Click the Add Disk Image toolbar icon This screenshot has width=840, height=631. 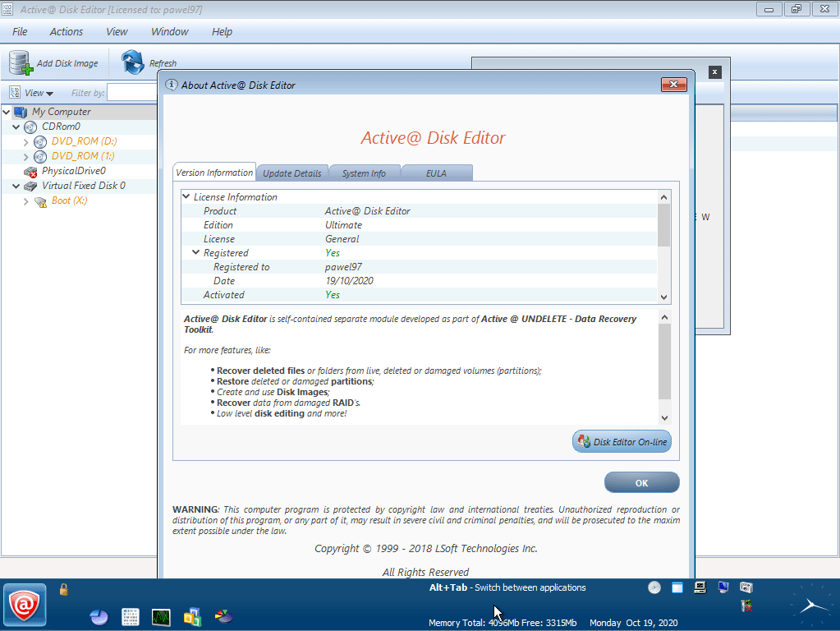click(x=21, y=62)
